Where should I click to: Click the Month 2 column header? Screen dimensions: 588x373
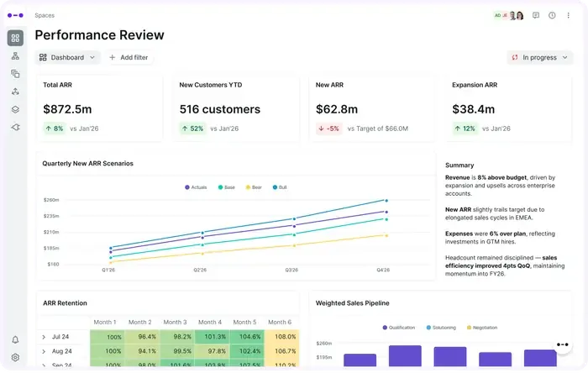(140, 322)
